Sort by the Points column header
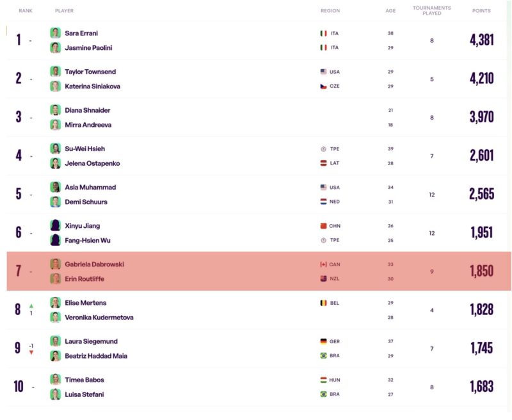The height and width of the screenshot is (420, 512). [481, 11]
